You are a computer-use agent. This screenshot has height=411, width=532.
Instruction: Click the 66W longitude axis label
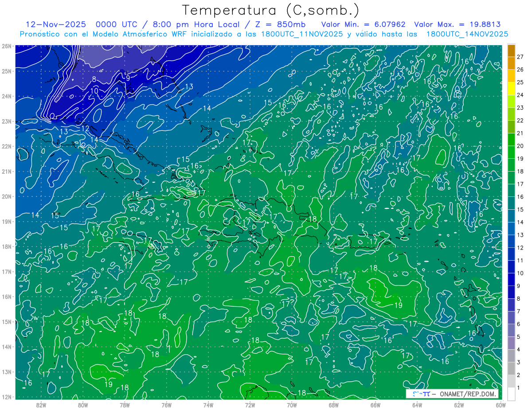(376, 405)
